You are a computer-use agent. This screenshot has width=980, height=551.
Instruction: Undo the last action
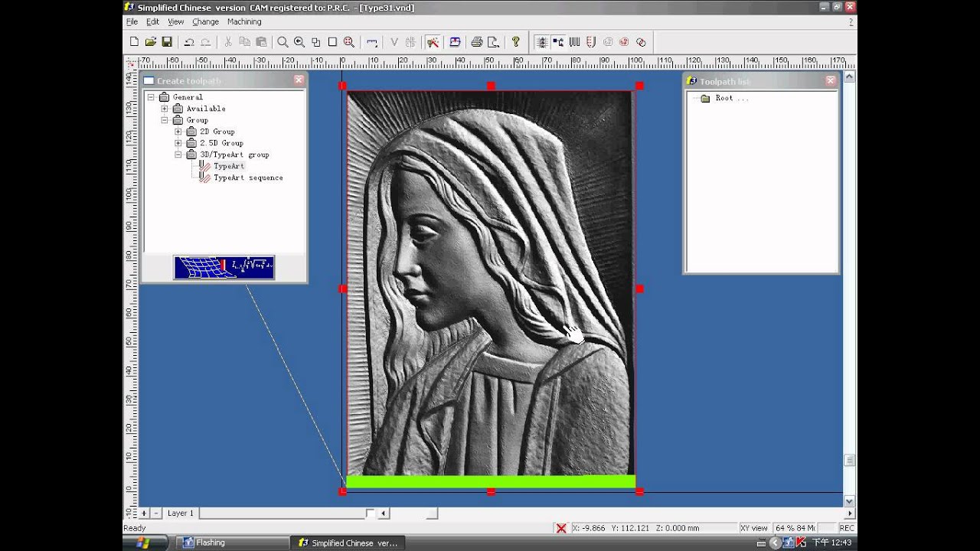(189, 42)
